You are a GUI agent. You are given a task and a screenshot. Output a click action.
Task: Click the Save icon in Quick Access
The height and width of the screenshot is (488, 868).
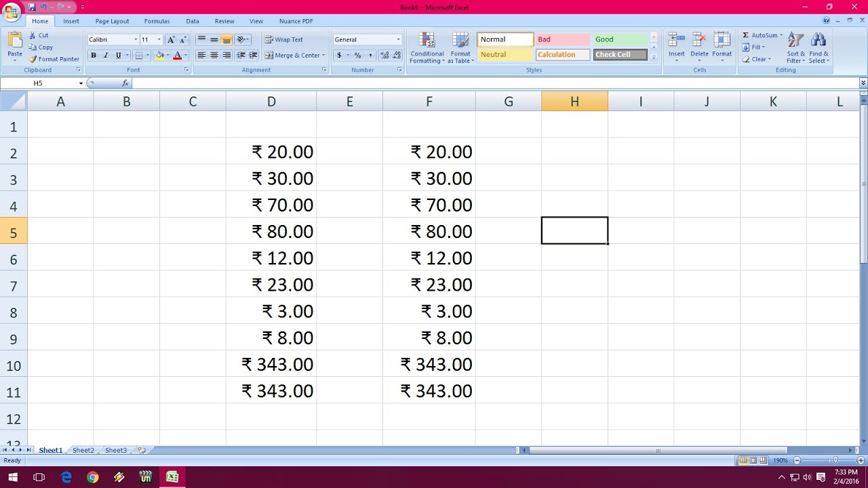[x=32, y=7]
